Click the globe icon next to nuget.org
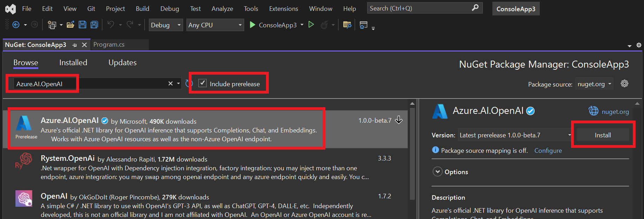Screen dimensions: 644x219 [x=593, y=111]
